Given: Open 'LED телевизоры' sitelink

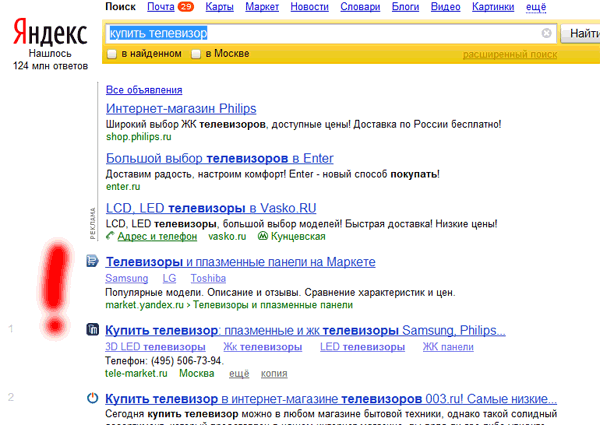Looking at the screenshot, I should click(362, 347).
